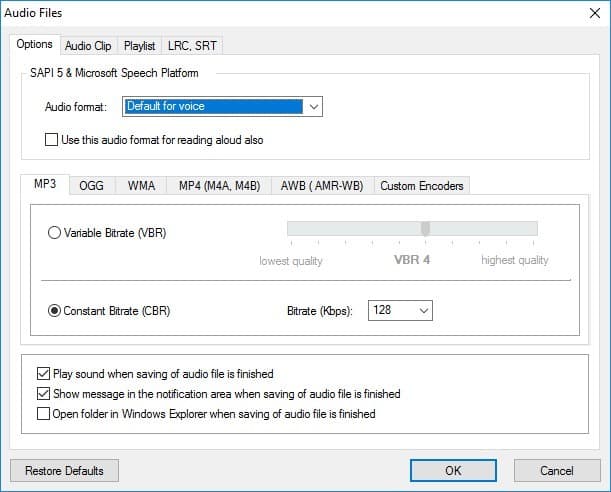Go to the LRC, SRT tab
This screenshot has width=611, height=492.
tap(192, 46)
